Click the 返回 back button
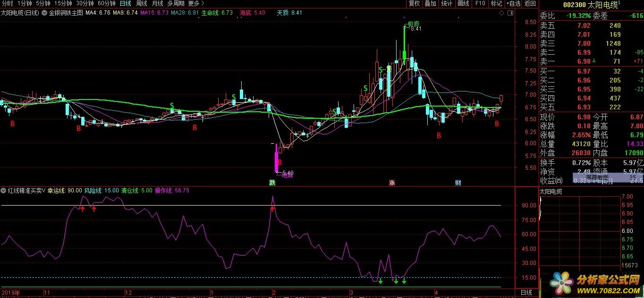The image size is (644, 298). 530,3
